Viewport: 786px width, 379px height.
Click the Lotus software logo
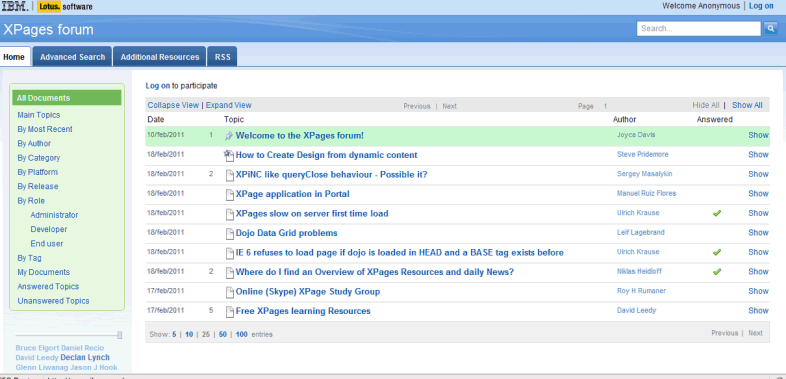(x=65, y=7)
